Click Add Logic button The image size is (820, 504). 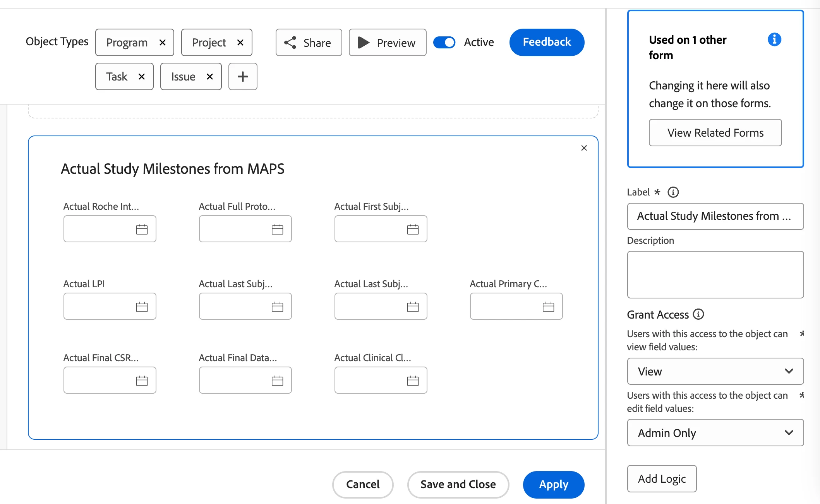click(x=662, y=479)
